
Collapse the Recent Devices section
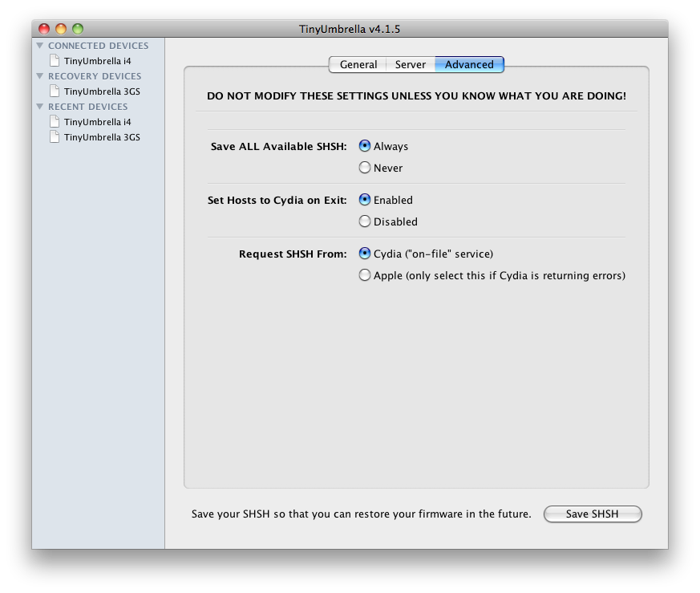pos(40,107)
